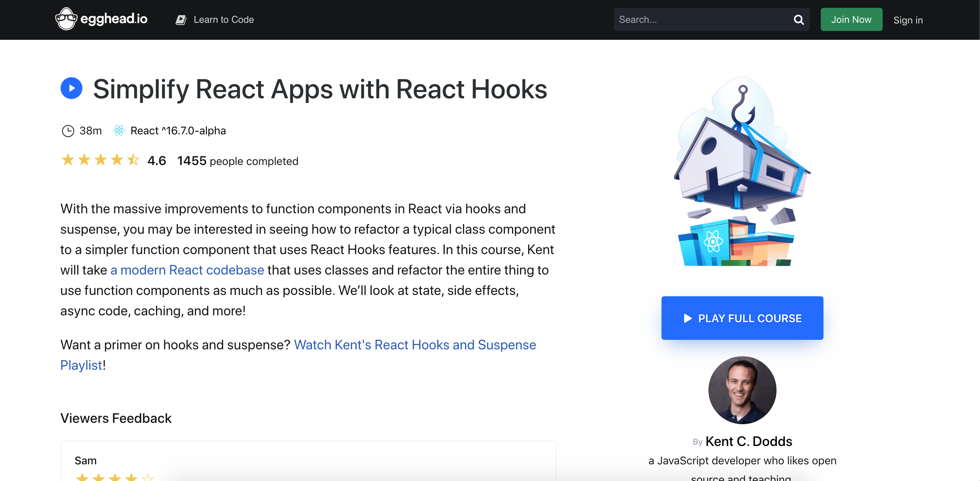The height and width of the screenshot is (481, 980).
Task: Open the modern React codebase link
Action: [x=187, y=270]
